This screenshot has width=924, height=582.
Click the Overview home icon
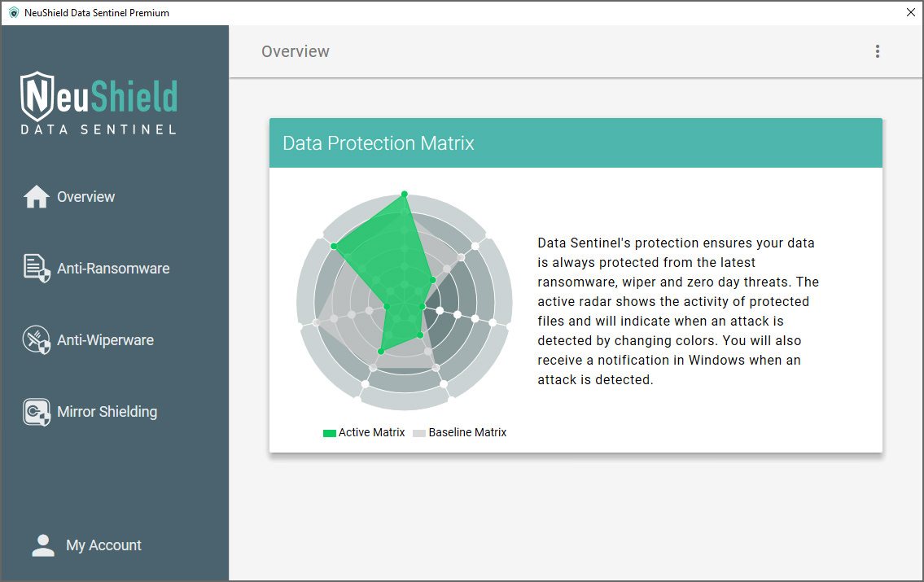point(37,197)
